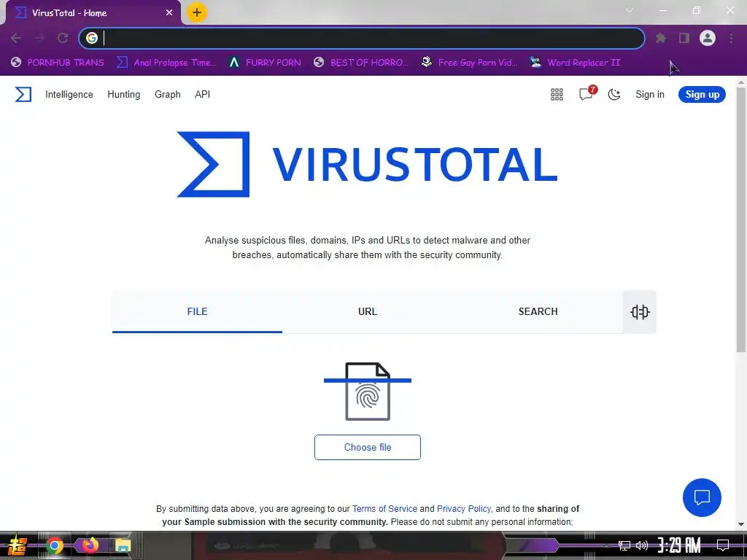Screen dimensions: 747x560
Task: Open the Word Replacer II bookmark
Action: coord(575,63)
